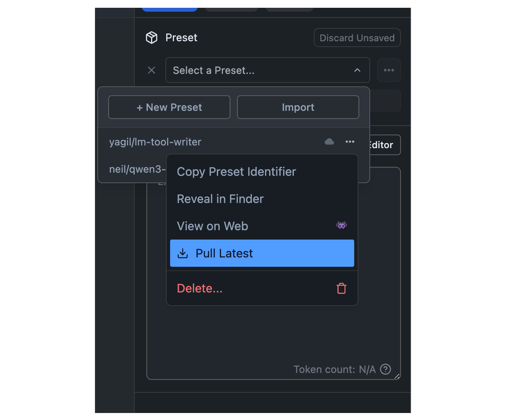
Task: Click the Import button
Action: coord(298,107)
